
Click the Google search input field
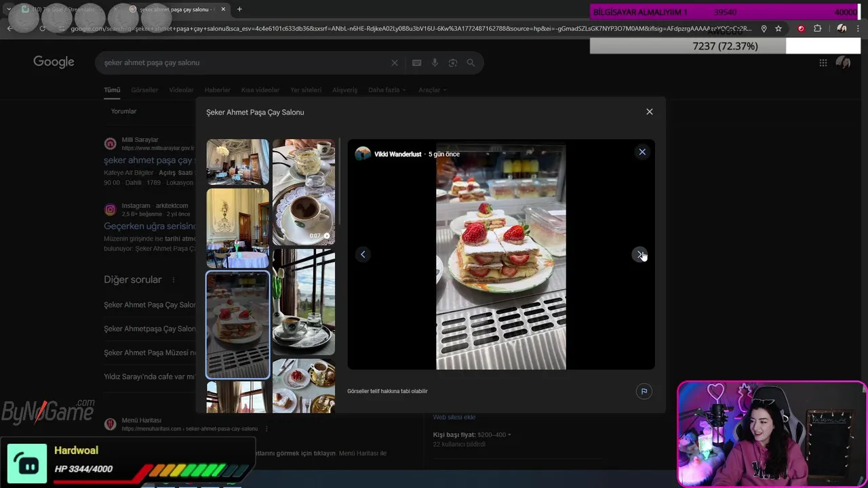coord(244,62)
